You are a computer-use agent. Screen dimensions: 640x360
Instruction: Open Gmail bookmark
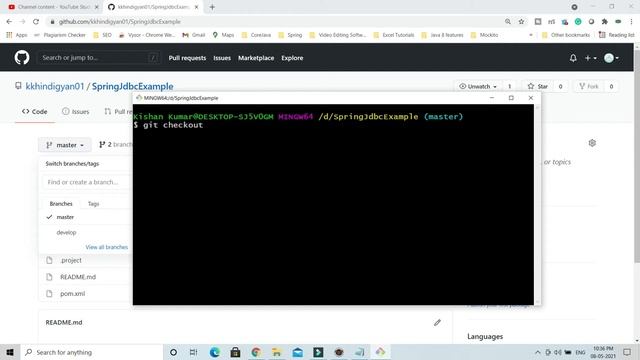pos(194,35)
